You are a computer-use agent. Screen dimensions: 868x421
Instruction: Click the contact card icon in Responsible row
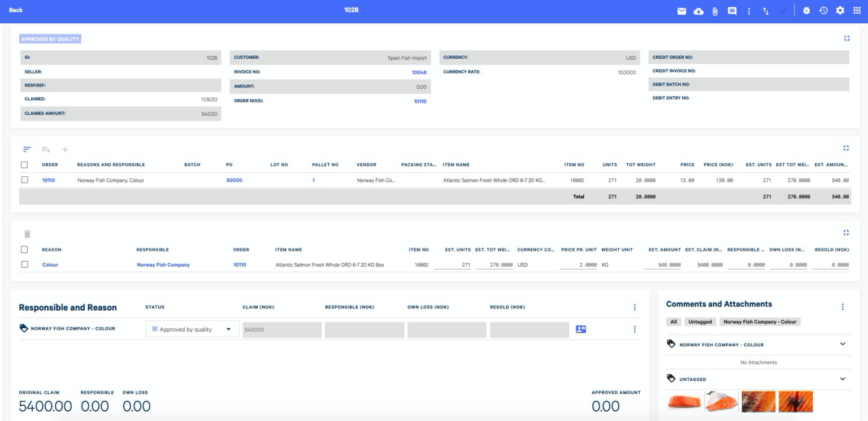pyautogui.click(x=580, y=329)
